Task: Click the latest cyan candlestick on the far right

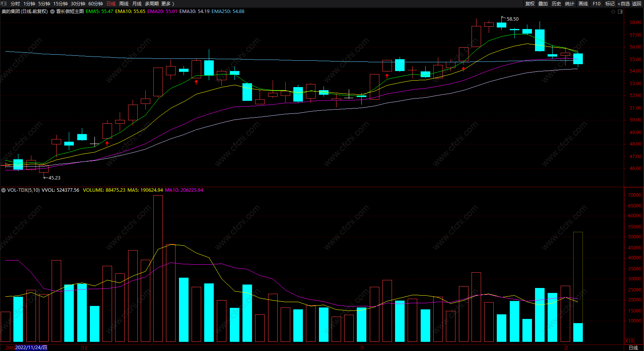Action: [578, 59]
